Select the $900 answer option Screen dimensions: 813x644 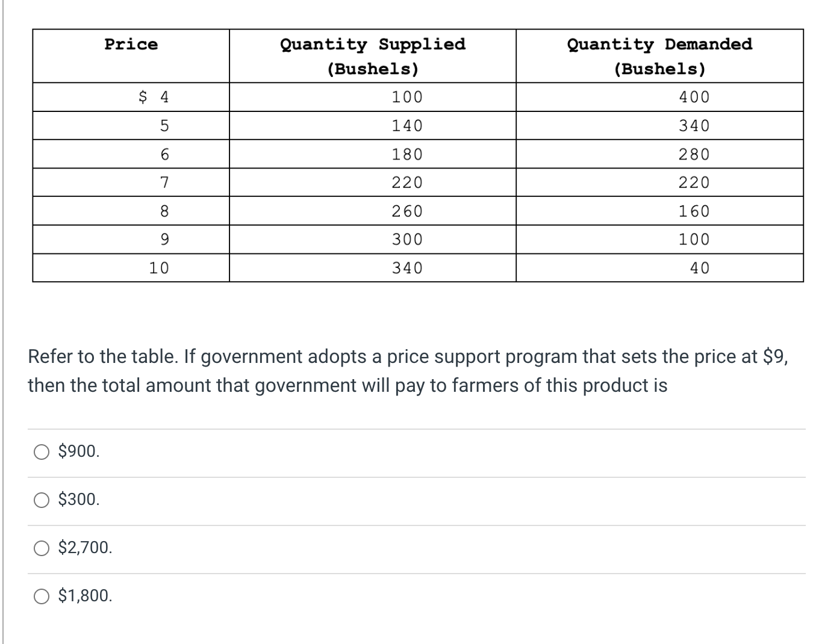(41, 451)
